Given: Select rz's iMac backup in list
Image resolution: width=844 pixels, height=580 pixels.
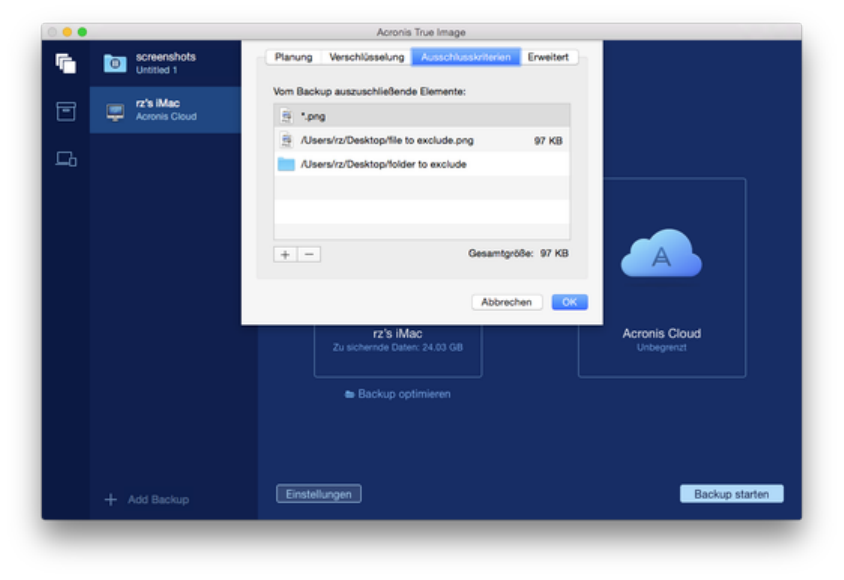Looking at the screenshot, I should click(165, 110).
